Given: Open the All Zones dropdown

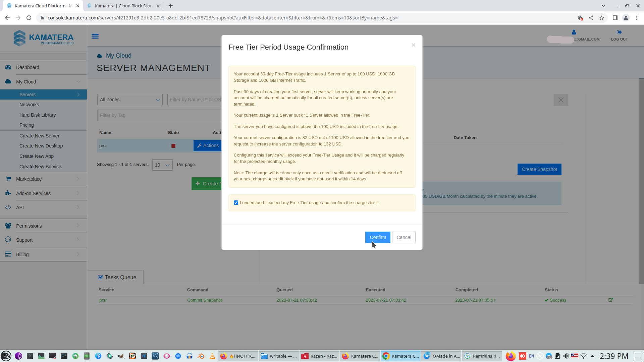Looking at the screenshot, I should 130,100.
